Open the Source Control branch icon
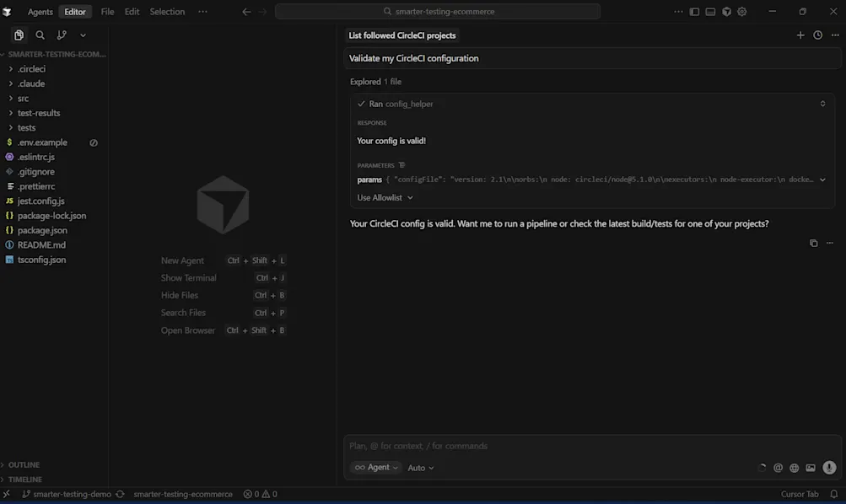 point(61,35)
